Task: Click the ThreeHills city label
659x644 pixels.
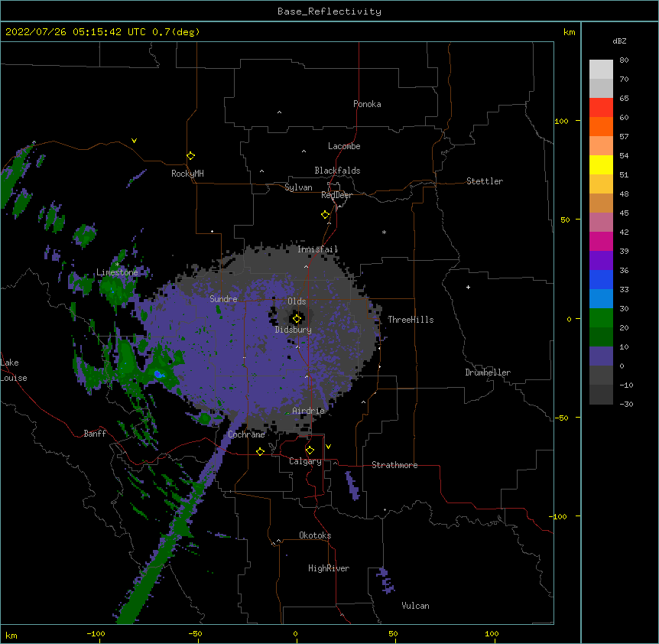Action: [411, 320]
